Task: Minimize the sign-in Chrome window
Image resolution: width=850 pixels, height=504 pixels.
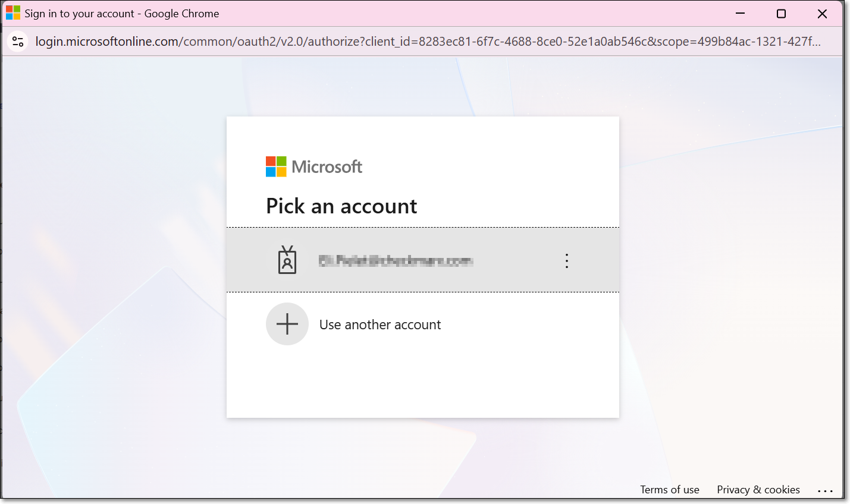Action: [741, 14]
